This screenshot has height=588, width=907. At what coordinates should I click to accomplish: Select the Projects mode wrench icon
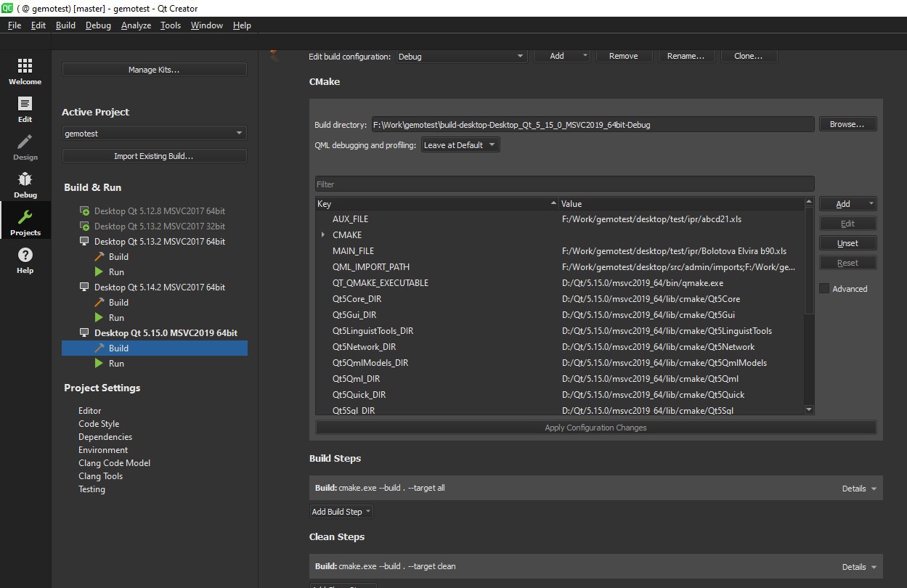tap(25, 217)
